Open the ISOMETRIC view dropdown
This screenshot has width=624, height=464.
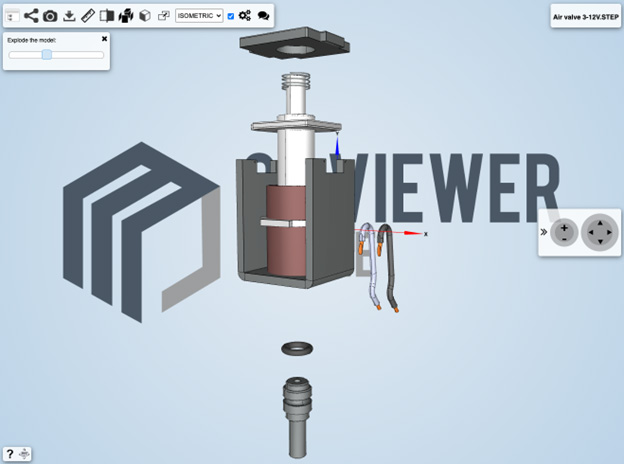tap(199, 16)
